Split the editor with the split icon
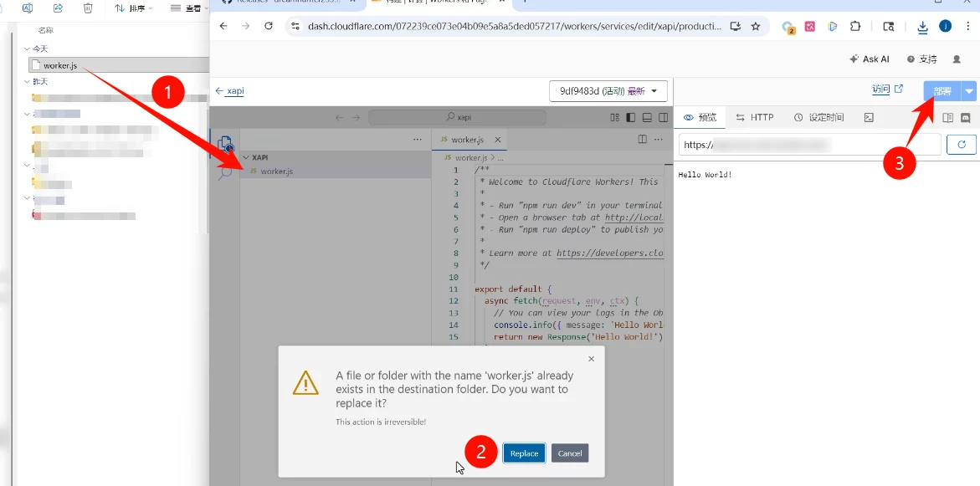 point(643,139)
